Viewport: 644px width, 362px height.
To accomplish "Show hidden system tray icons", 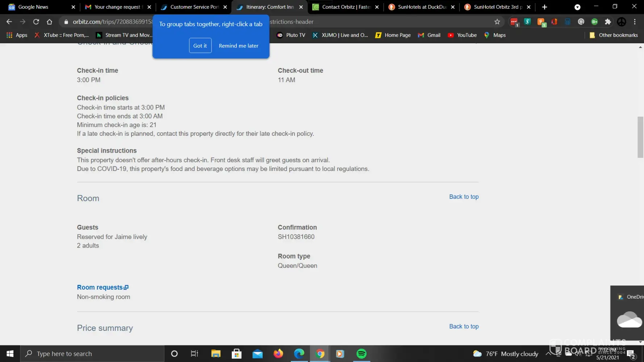I will (548, 354).
